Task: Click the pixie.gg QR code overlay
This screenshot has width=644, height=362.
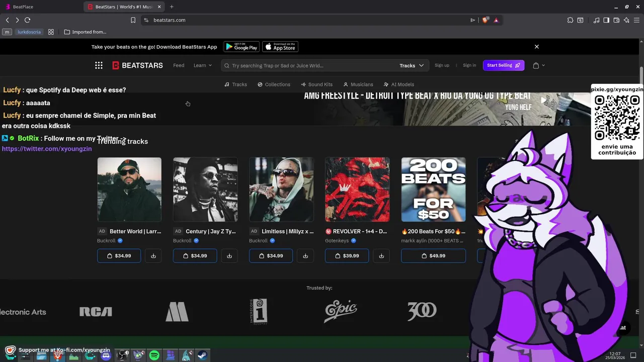Action: tap(617, 119)
